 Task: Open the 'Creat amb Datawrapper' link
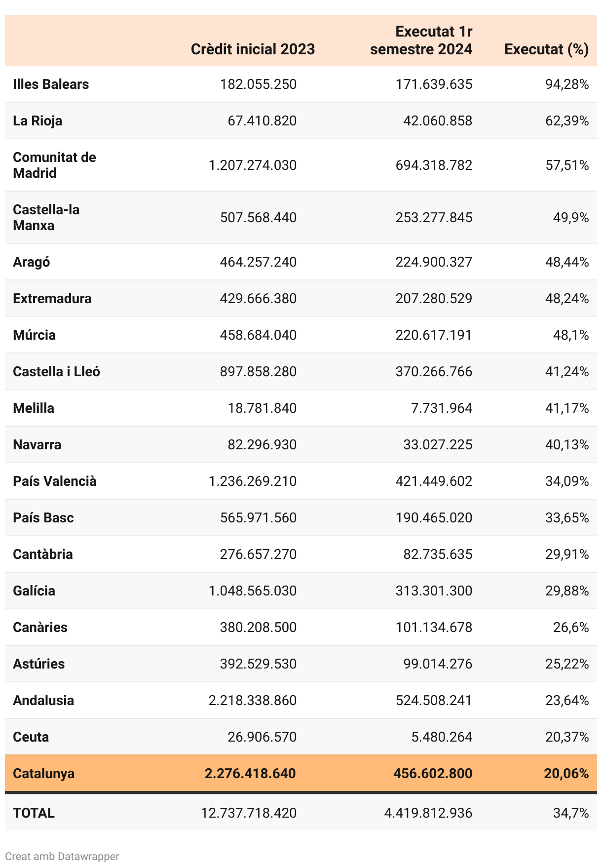tap(62, 856)
